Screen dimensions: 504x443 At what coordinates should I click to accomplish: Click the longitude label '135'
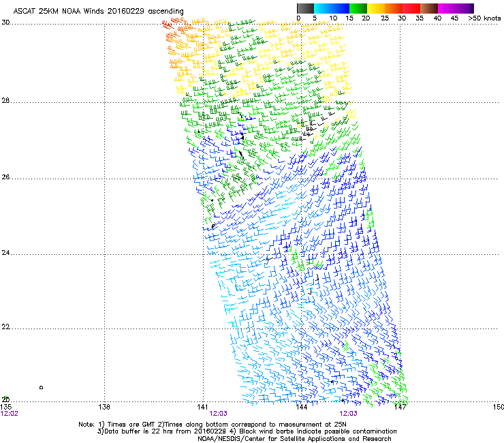pos(6,407)
